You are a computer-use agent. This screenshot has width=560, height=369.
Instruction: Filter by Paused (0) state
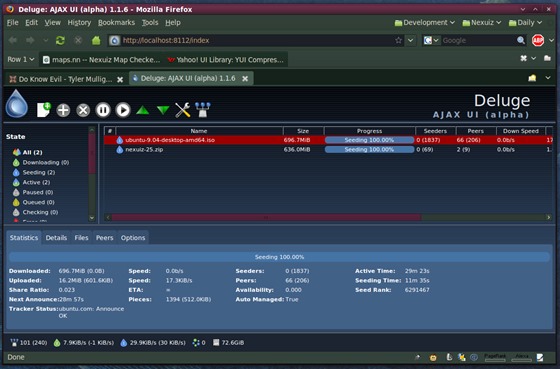tap(33, 192)
